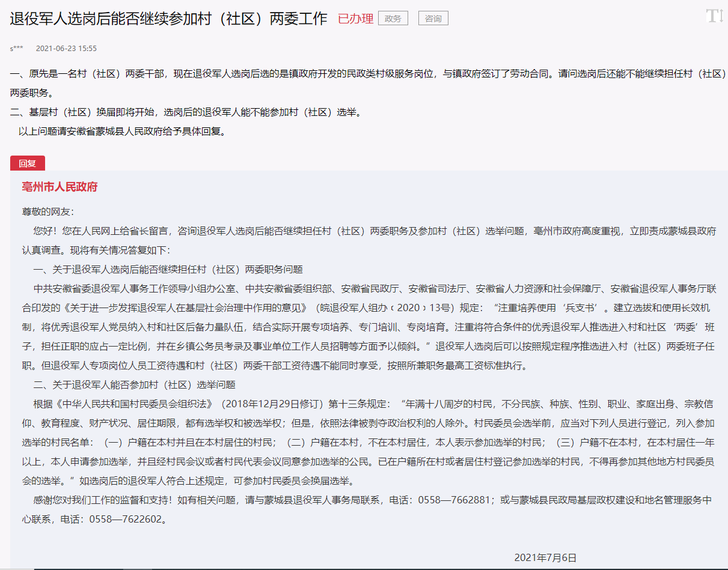Click the text size icon at top right
Image resolution: width=728 pixels, height=570 pixels.
pos(714,16)
